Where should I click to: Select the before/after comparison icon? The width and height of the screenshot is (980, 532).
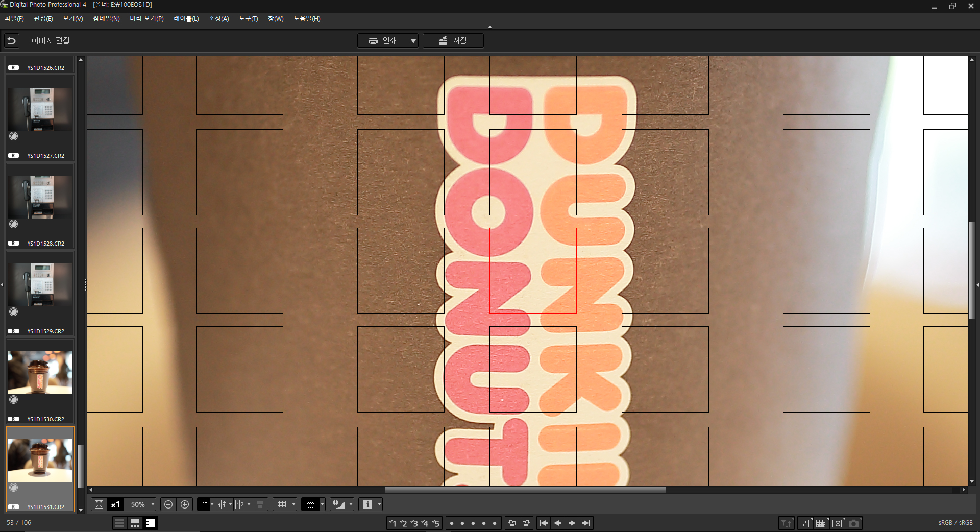pos(222,504)
